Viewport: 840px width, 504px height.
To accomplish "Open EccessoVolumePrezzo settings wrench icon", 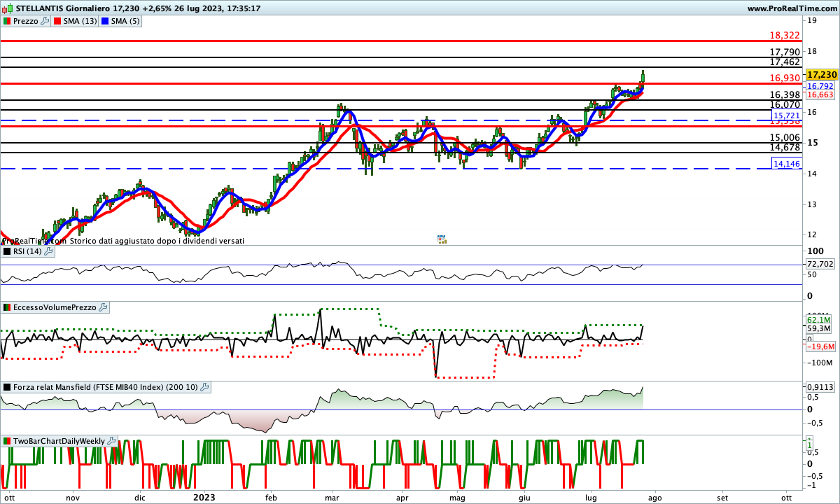I will pos(103,307).
